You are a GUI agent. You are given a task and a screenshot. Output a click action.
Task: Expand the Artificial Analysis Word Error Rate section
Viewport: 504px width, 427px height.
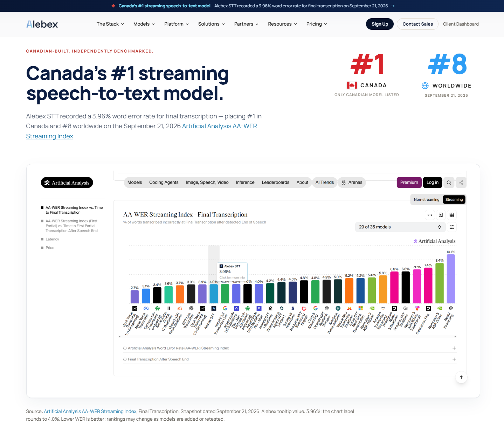click(290, 348)
